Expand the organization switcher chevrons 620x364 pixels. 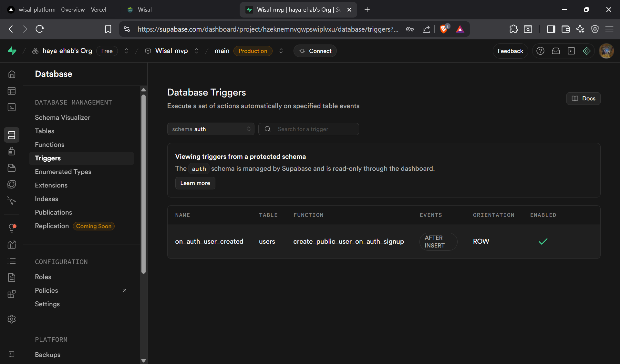click(x=127, y=51)
